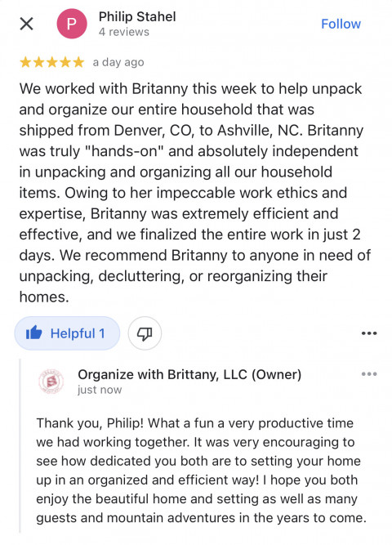Screen dimensions: 392x545
Task: Click the first gold star
Action: click(x=25, y=62)
